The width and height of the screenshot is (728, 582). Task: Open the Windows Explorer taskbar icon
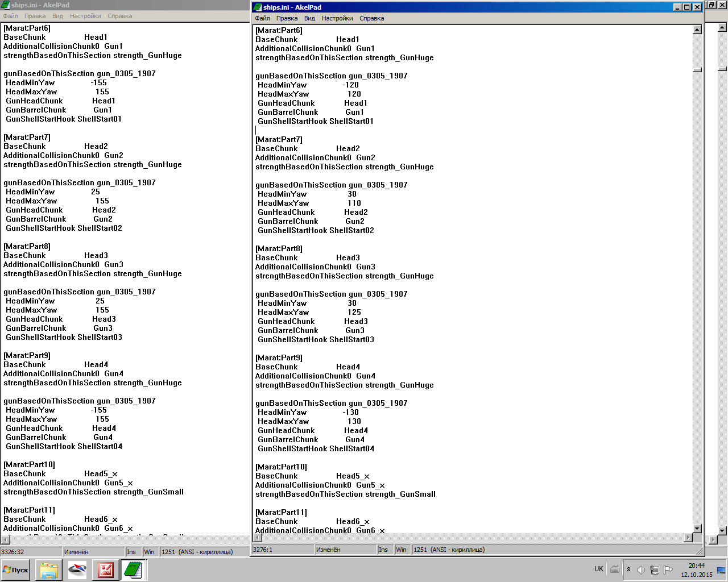(x=49, y=569)
